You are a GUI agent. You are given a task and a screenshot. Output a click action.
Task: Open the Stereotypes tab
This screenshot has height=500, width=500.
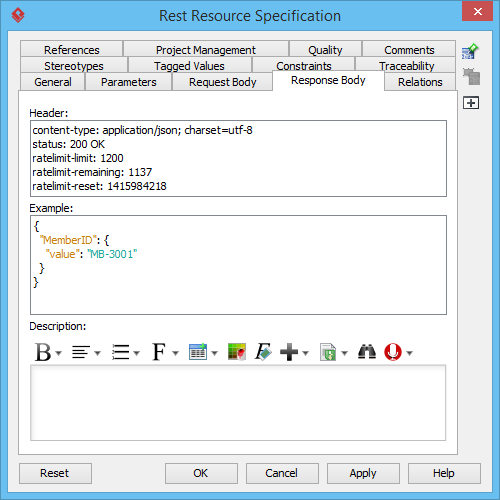[74, 65]
